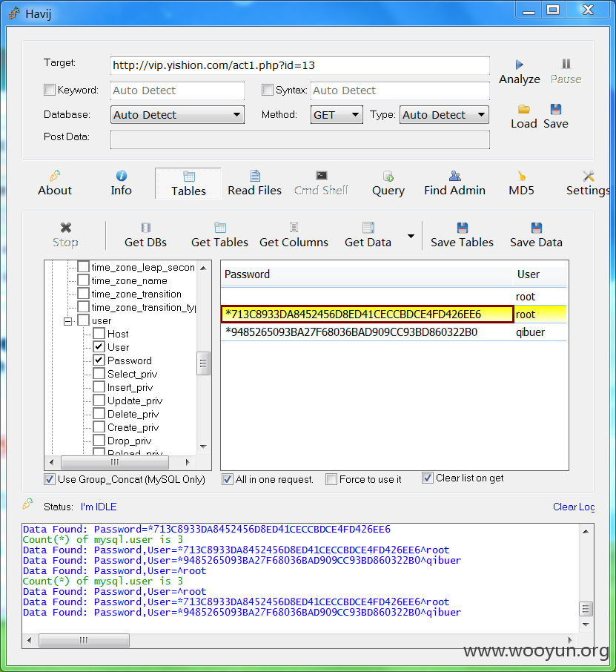Open the Query tab
616x672 pixels.
(x=388, y=184)
